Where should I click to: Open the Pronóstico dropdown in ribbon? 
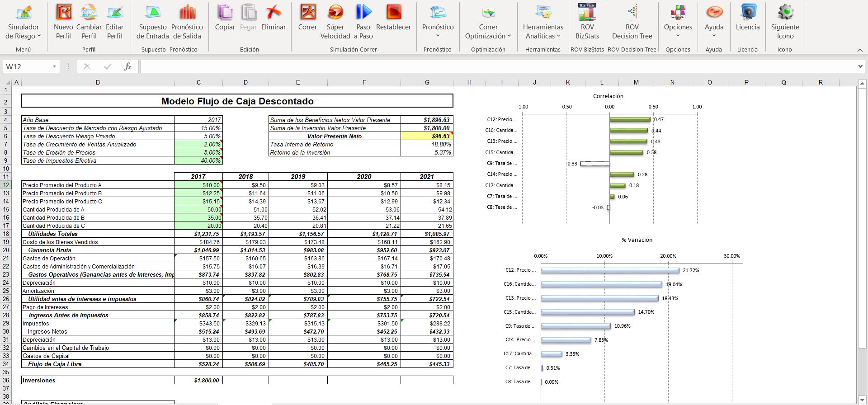pos(438,22)
